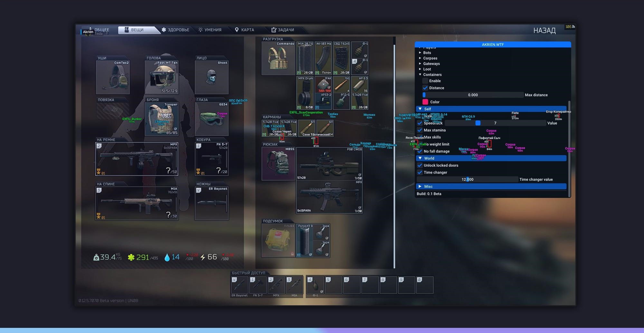Image resolution: width=644 pixels, height=333 pixels.
Task: Toggle the Max skills checkbox
Action: coord(420,137)
